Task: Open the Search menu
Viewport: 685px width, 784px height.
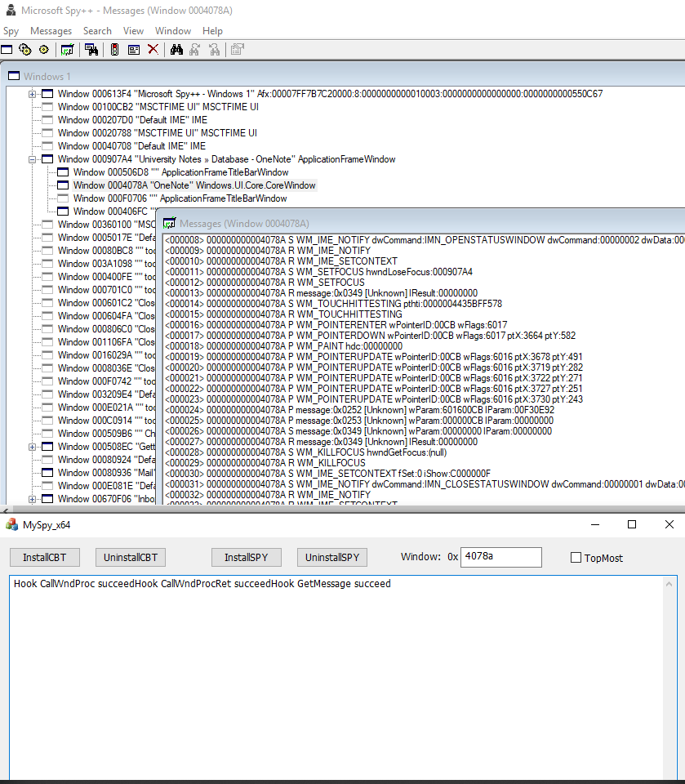Action: (97, 31)
